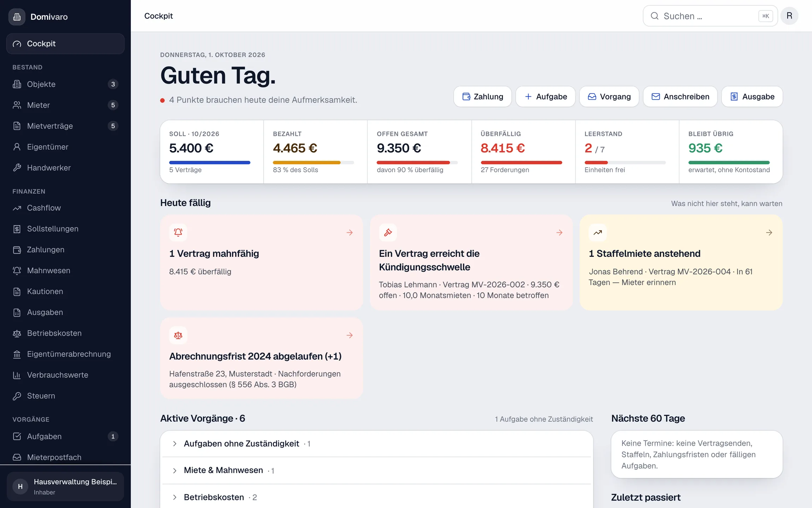
Task: Open Sollstellungen in the sidebar
Action: click(65, 229)
